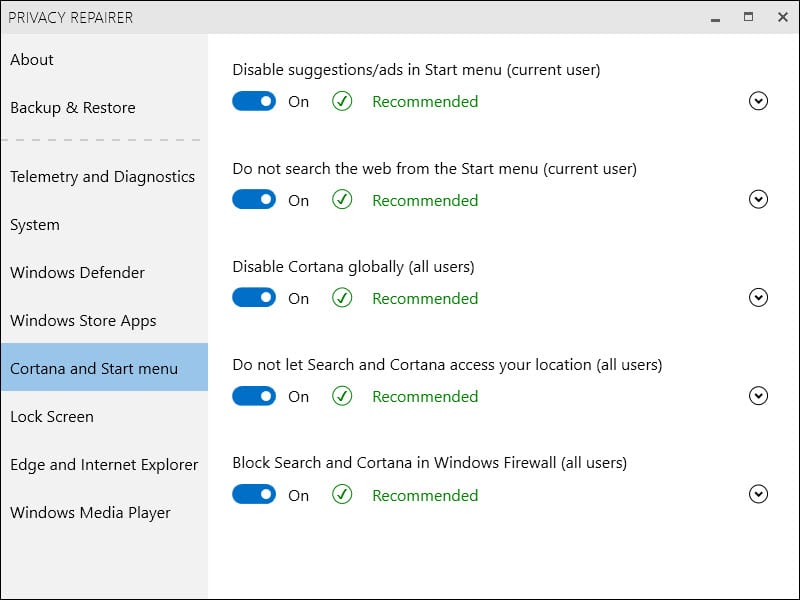Toggle Do not search the web switch
The image size is (800, 600).
tap(254, 199)
